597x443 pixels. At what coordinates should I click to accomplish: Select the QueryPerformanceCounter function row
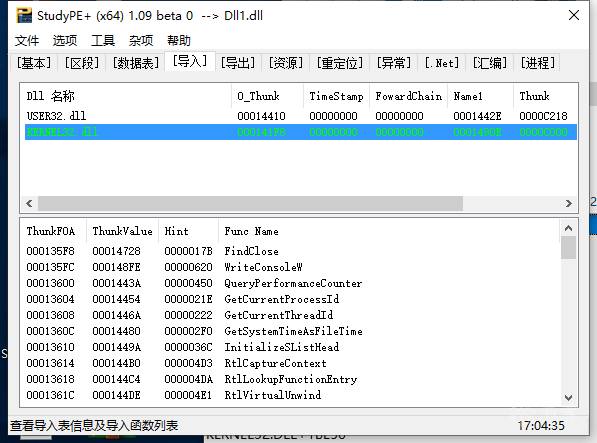291,283
